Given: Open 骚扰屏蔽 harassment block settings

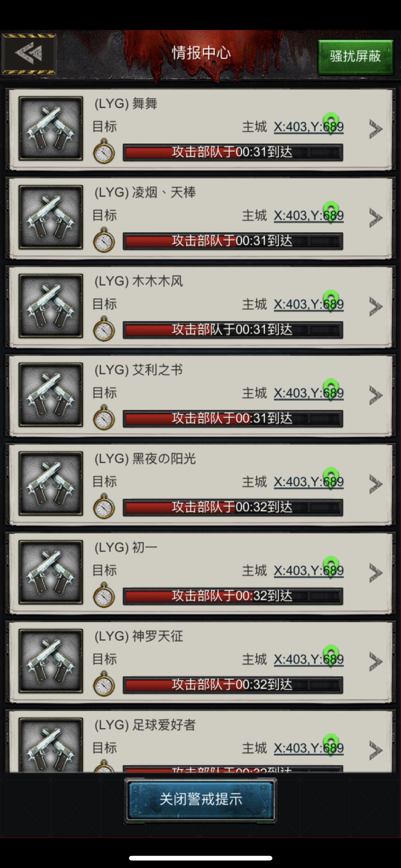Looking at the screenshot, I should (x=355, y=56).
